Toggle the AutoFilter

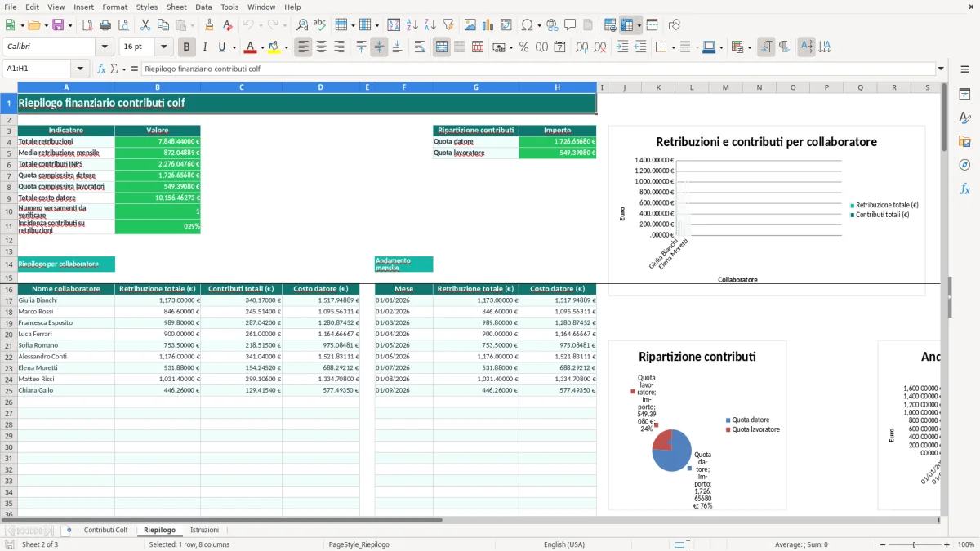pos(448,25)
